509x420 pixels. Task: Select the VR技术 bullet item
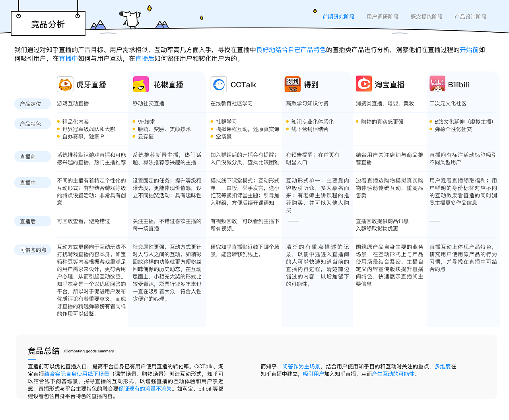pyautogui.click(x=146, y=122)
